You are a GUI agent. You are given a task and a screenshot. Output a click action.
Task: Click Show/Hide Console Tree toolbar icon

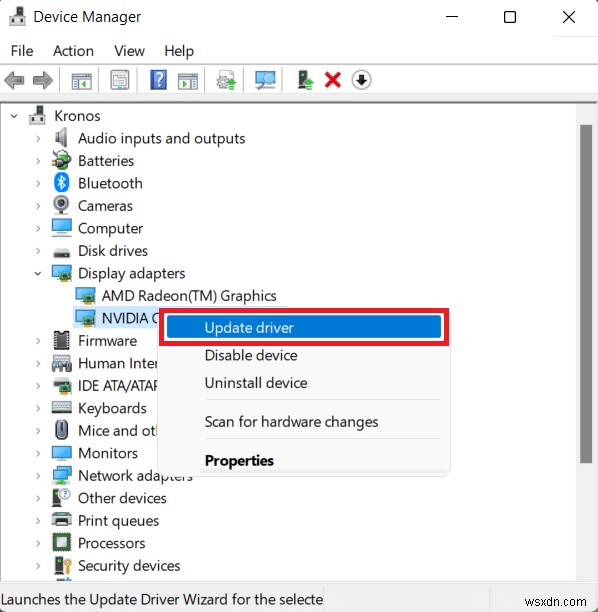(81, 80)
